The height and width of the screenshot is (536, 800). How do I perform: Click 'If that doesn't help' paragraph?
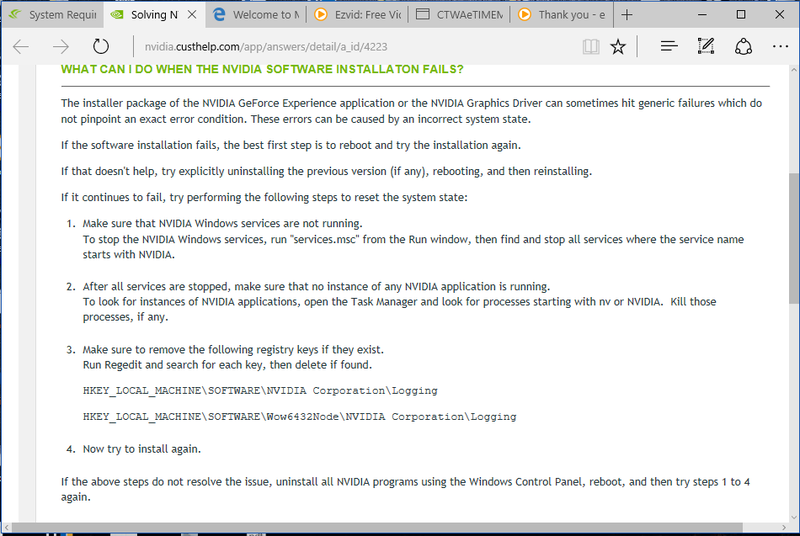click(327, 171)
